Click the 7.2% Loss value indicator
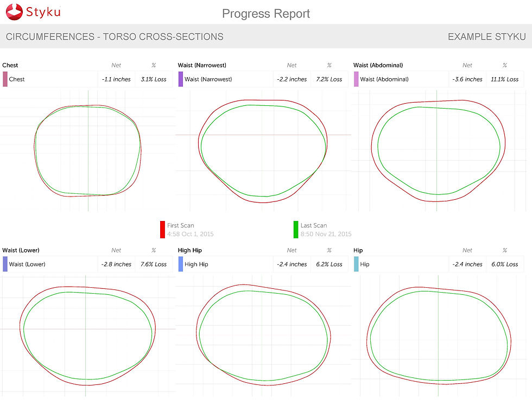Image resolution: width=532 pixels, height=411 pixels. [x=330, y=79]
